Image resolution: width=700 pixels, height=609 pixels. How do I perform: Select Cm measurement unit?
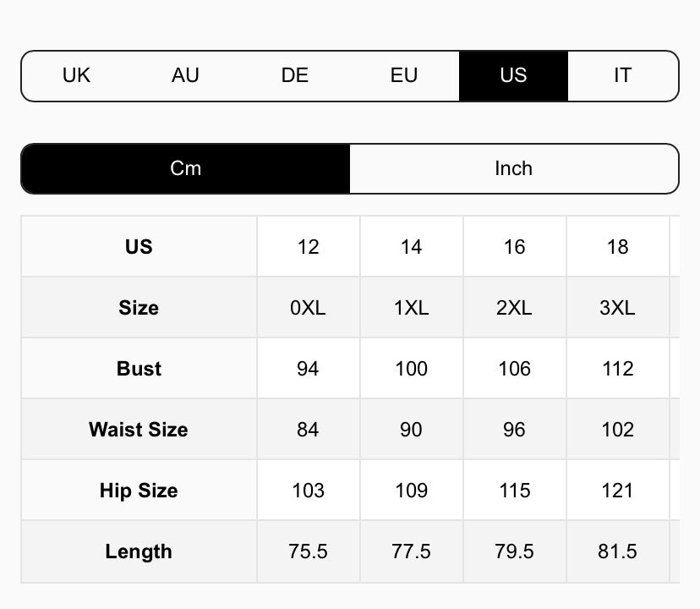[x=185, y=168]
